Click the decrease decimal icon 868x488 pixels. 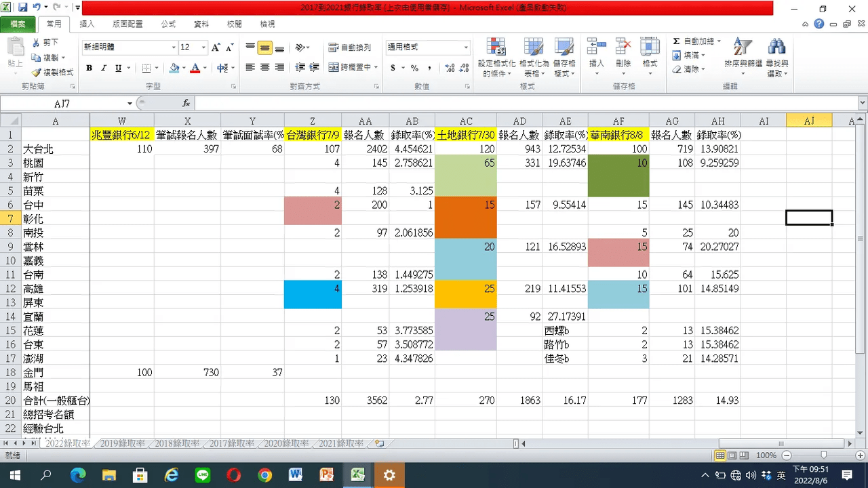pos(462,68)
